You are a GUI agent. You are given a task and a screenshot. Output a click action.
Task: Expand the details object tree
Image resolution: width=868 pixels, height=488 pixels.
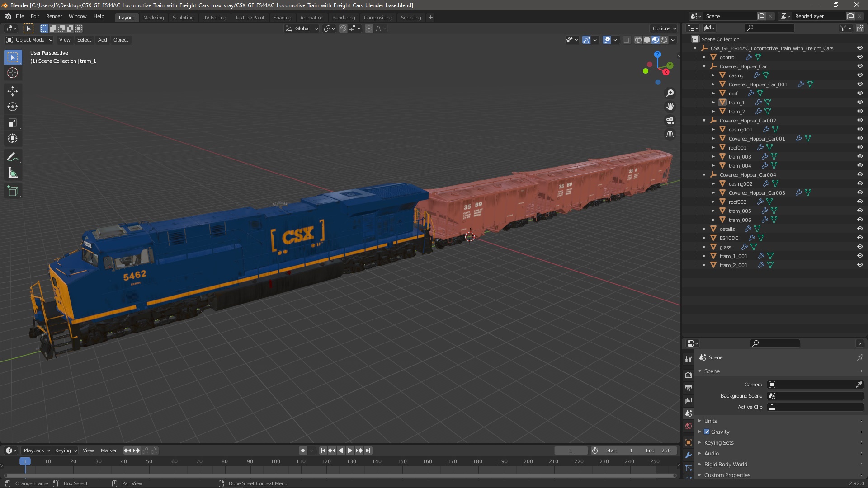click(704, 229)
